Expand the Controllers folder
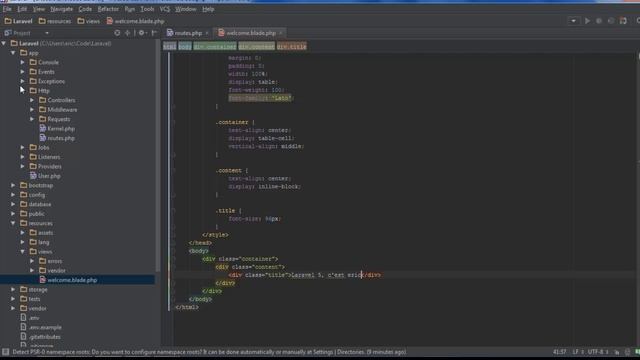 coord(32,100)
